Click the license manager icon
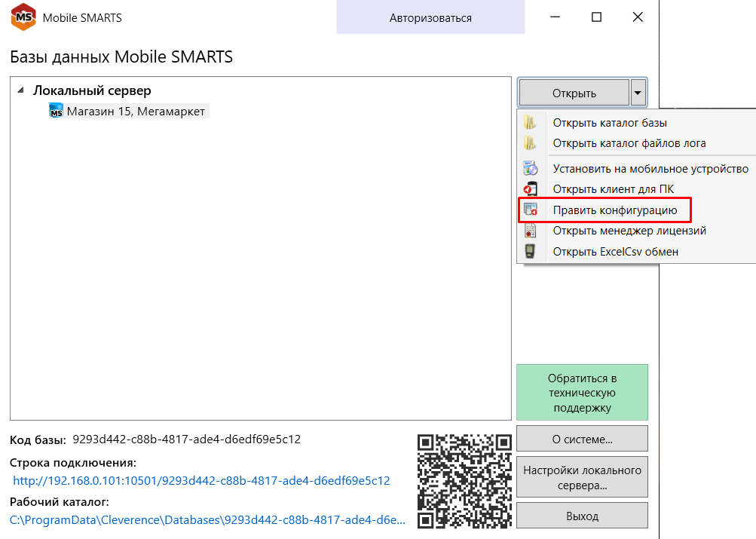Screen dimensions: 756x539 (531, 231)
